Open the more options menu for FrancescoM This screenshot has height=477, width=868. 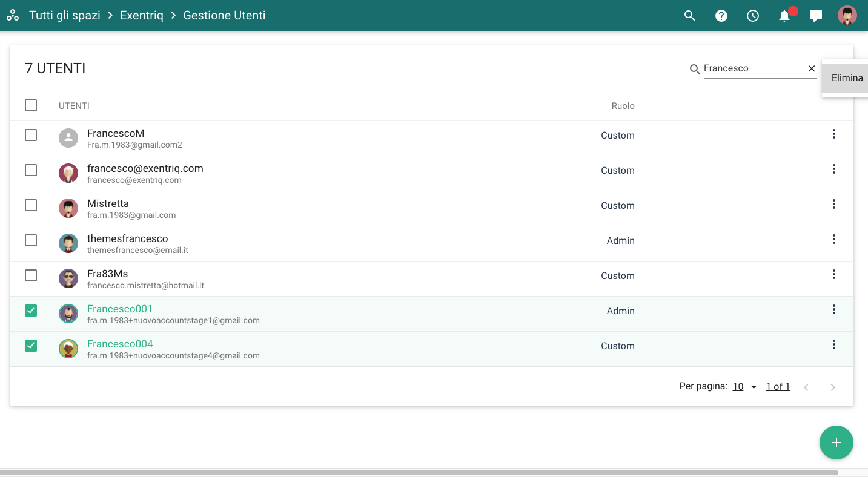click(833, 134)
